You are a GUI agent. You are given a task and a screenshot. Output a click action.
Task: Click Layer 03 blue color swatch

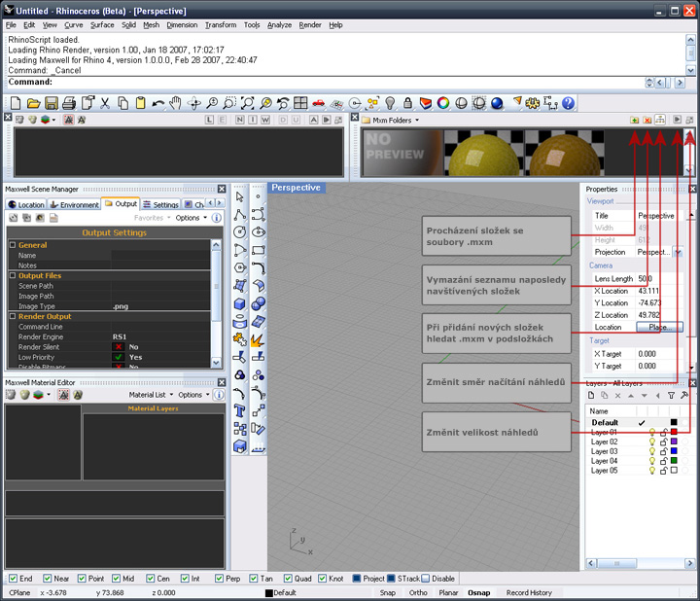tap(673, 451)
